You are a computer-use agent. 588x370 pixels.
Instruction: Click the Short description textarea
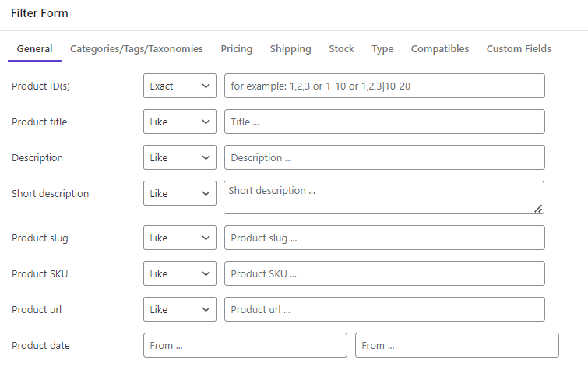384,198
